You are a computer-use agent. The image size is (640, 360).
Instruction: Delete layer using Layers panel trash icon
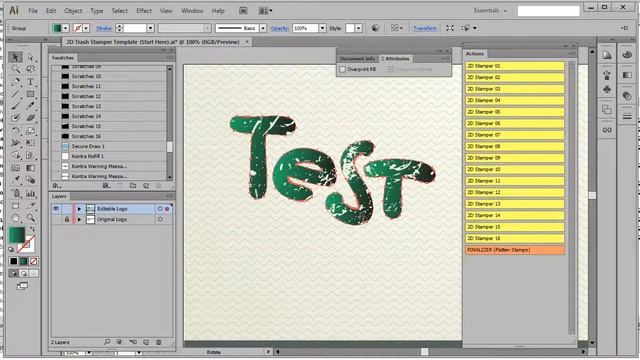coord(159,342)
